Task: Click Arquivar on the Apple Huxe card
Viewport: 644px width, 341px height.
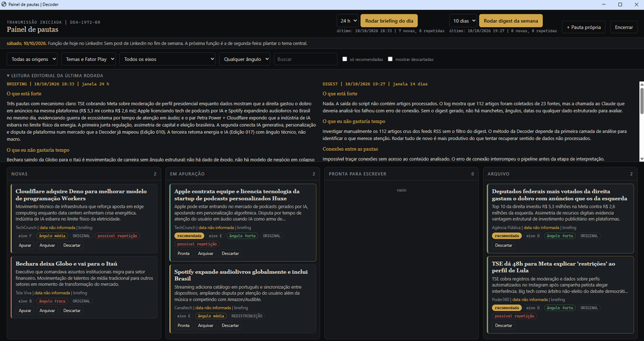Action: [x=206, y=253]
